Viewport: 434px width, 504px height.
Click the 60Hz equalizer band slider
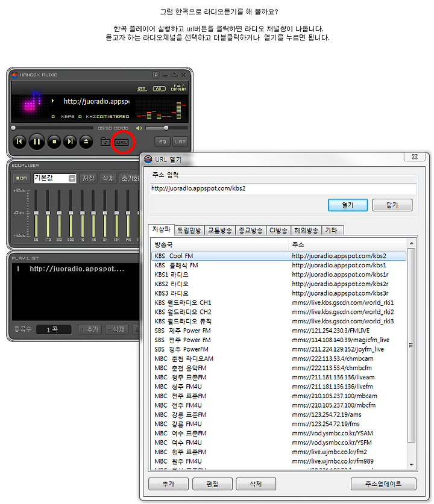[x=36, y=213]
